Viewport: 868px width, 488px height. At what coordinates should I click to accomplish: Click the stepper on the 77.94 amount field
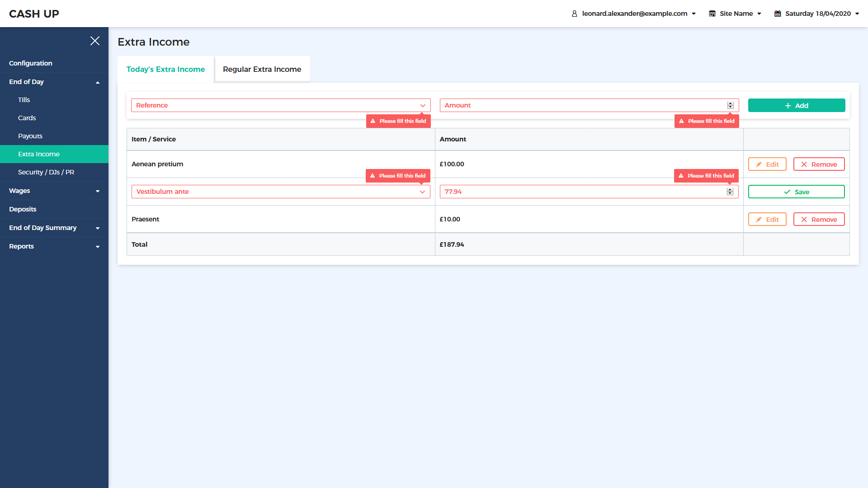click(x=730, y=192)
